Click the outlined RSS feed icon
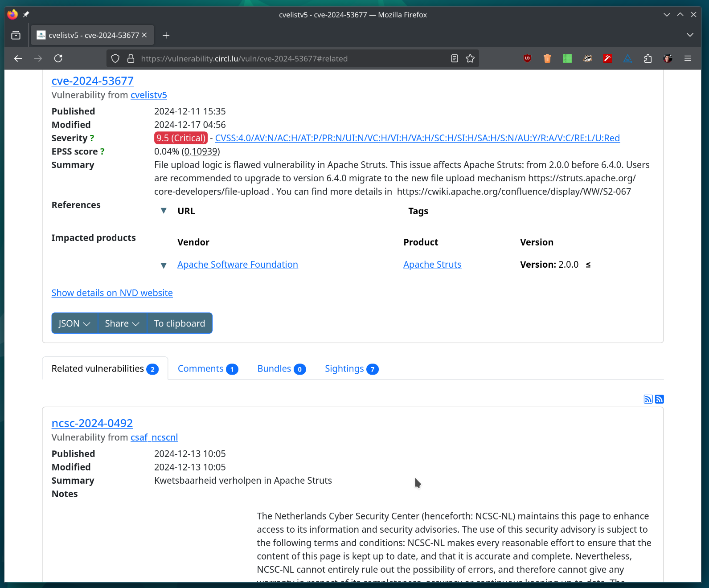The height and width of the screenshot is (588, 709). tap(648, 399)
